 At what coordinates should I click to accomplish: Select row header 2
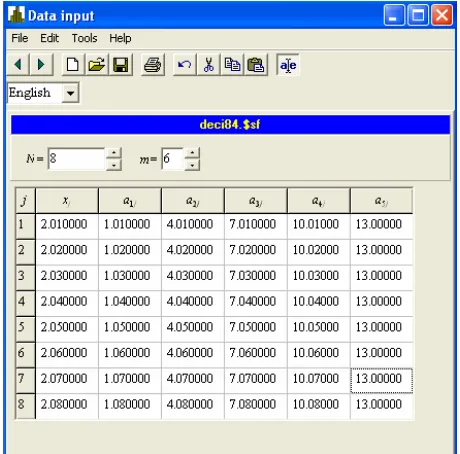[25, 252]
